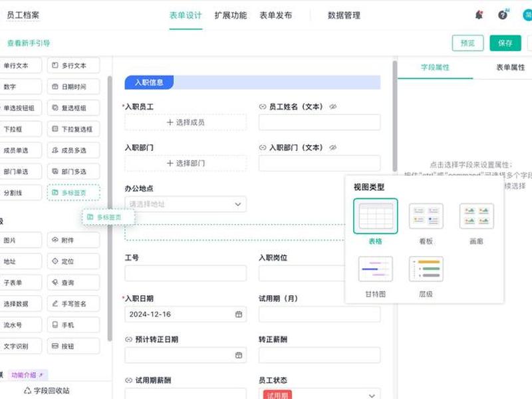
Task: Click the 工号 input field
Action: [186, 273]
